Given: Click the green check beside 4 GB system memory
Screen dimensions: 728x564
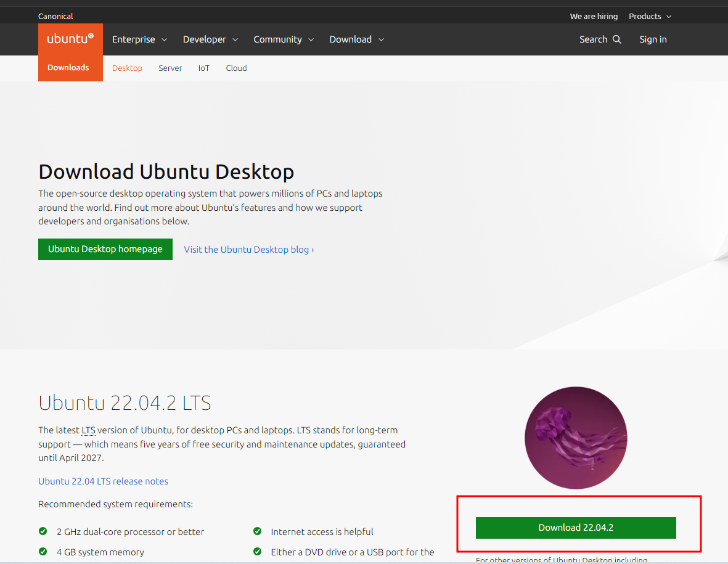Looking at the screenshot, I should [43, 552].
